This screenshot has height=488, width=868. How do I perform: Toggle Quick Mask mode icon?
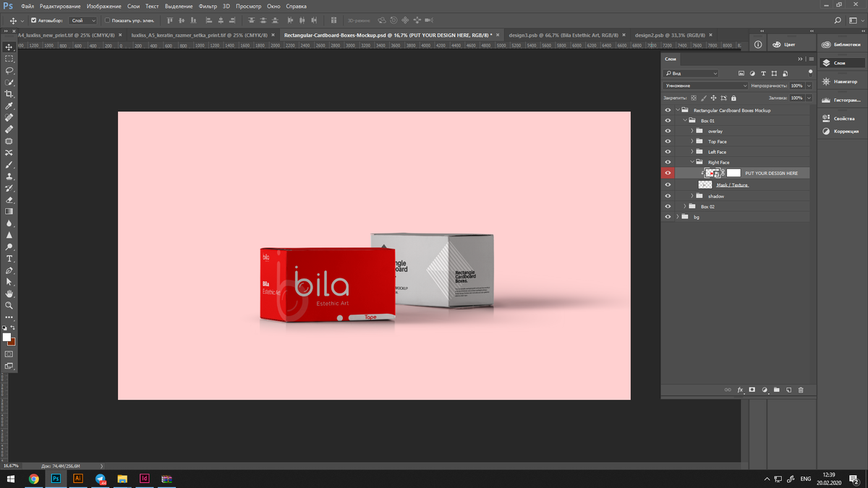coord(9,354)
